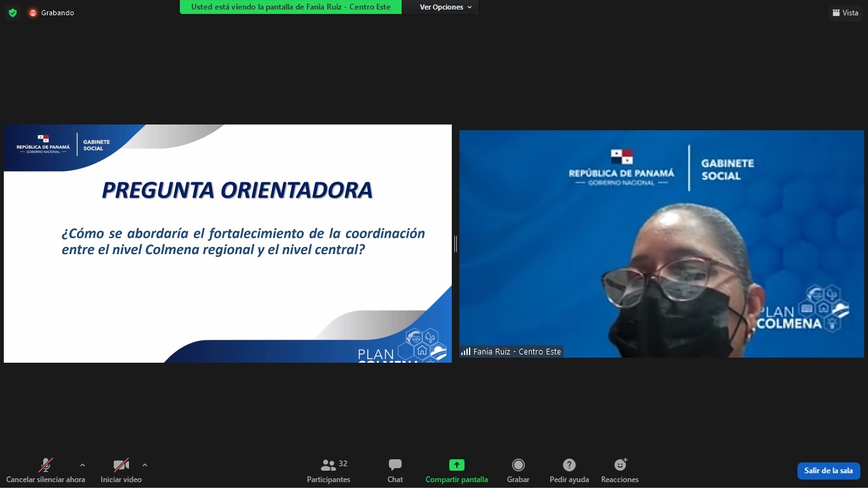Click the Vista layout button
This screenshot has height=498, width=868.
(845, 13)
